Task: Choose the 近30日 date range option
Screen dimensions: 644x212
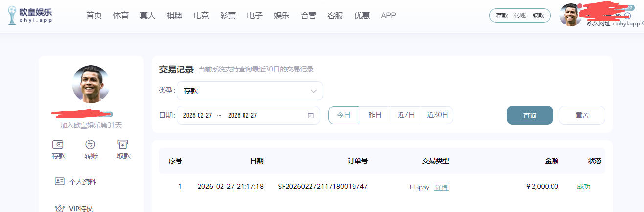Action: [437, 115]
